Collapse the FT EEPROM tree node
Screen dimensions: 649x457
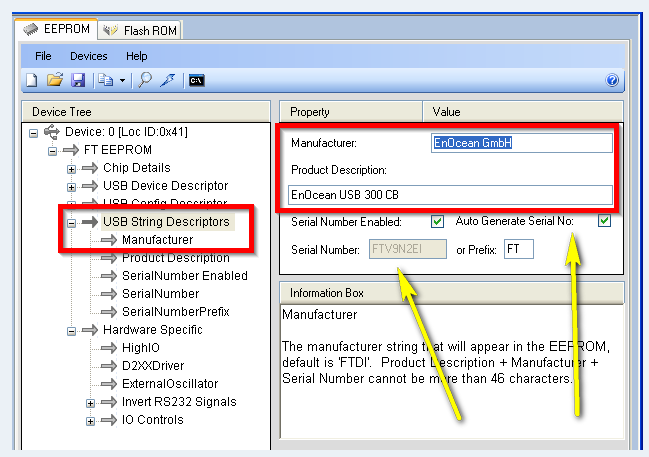52,151
